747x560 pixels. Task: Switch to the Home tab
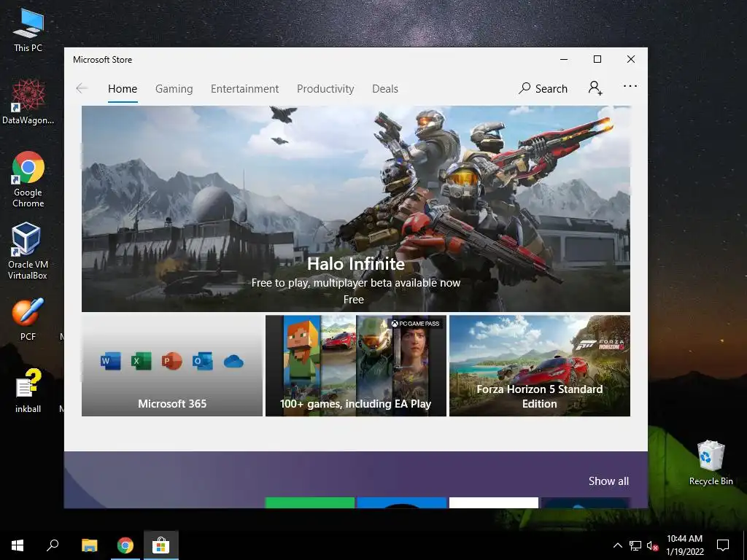(123, 88)
